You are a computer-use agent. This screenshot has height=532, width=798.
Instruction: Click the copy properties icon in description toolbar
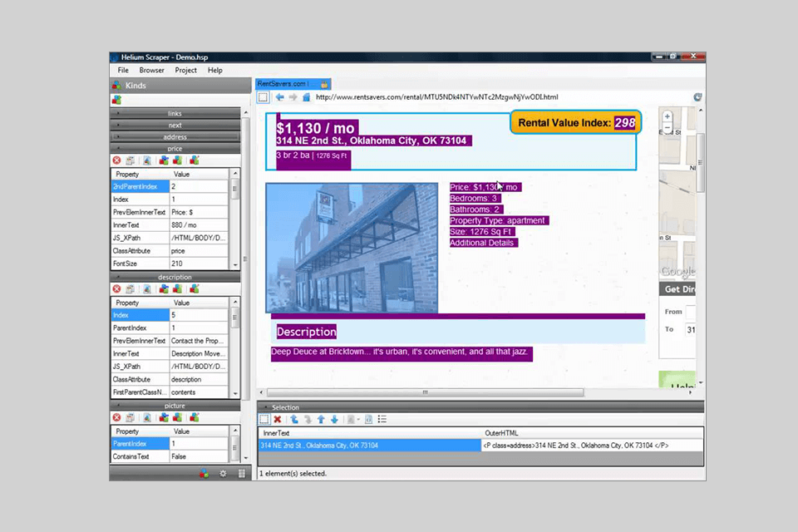pyautogui.click(x=131, y=288)
